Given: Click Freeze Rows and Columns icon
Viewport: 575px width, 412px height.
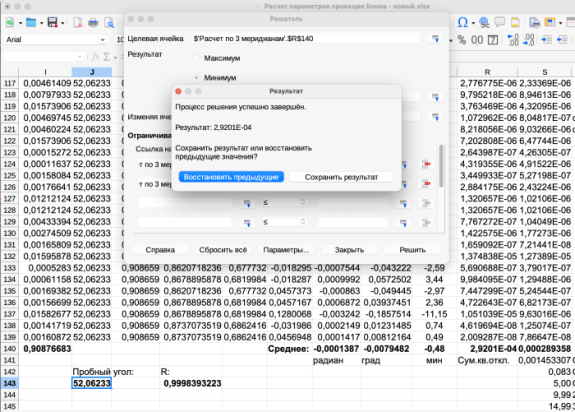Looking at the screenshot, I should (550, 23).
